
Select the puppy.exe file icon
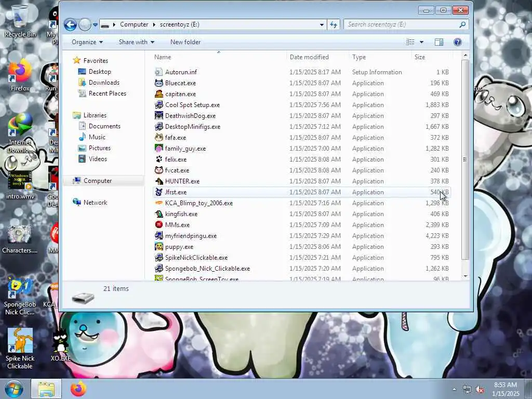[x=159, y=247]
